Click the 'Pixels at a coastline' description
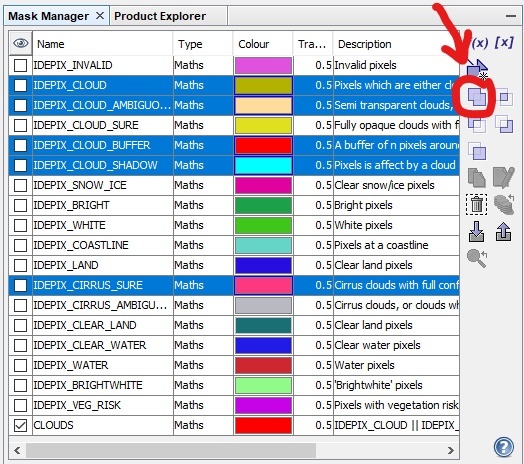 pyautogui.click(x=381, y=245)
